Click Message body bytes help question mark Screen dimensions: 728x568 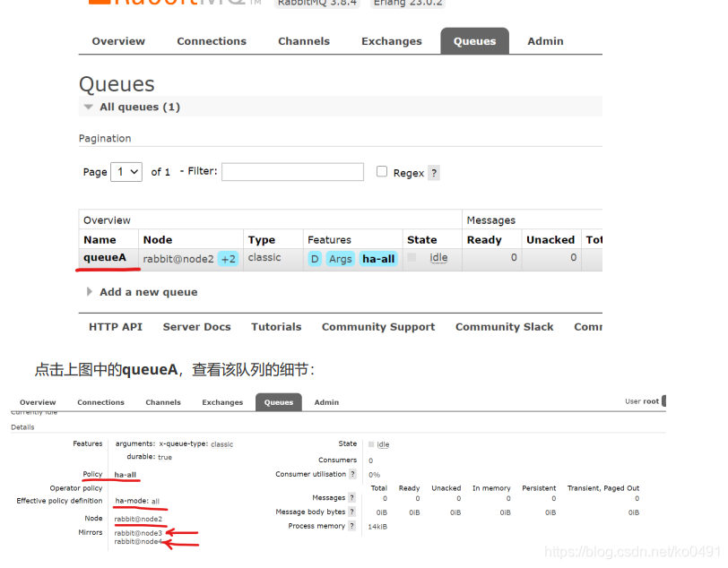(352, 512)
